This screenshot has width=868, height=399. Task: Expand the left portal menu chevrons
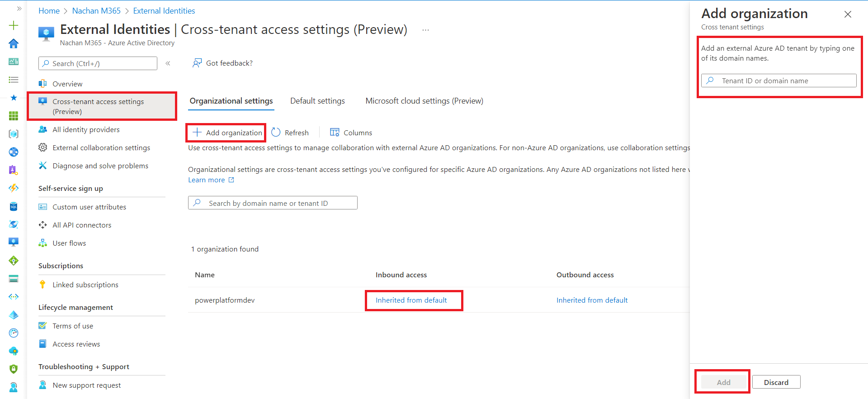click(x=19, y=9)
